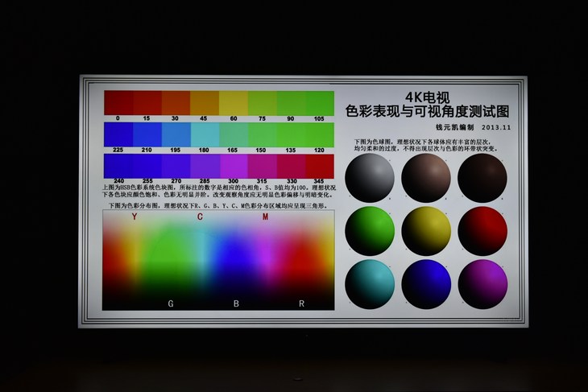Click the hue block labeled 0
Screen dimensions: 588x392
118,103
